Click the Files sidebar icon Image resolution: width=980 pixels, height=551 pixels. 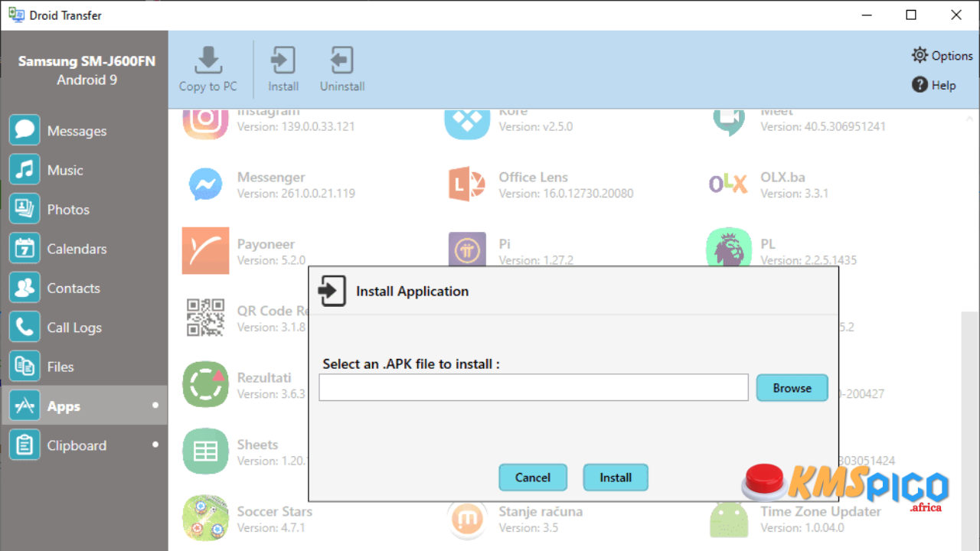(24, 367)
